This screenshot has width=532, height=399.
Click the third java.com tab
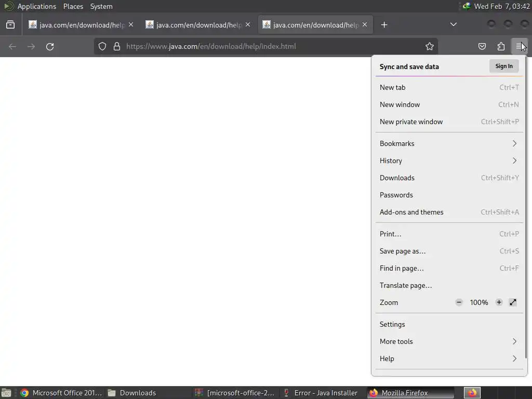click(315, 25)
